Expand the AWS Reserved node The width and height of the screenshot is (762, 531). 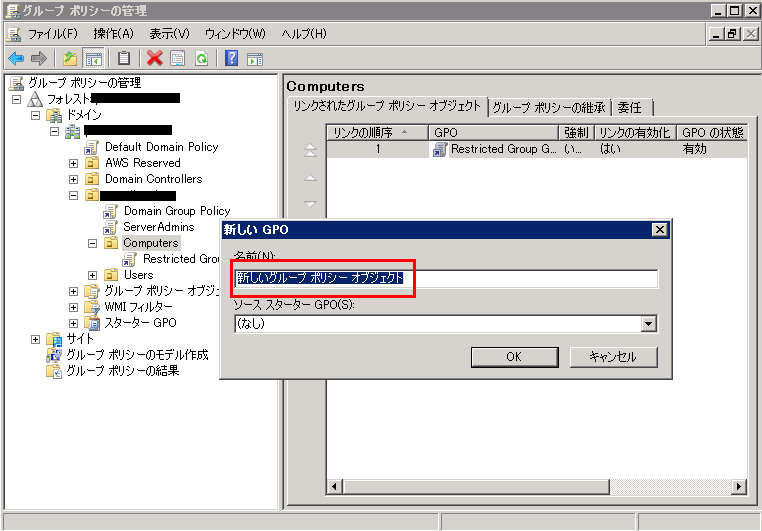point(73,164)
